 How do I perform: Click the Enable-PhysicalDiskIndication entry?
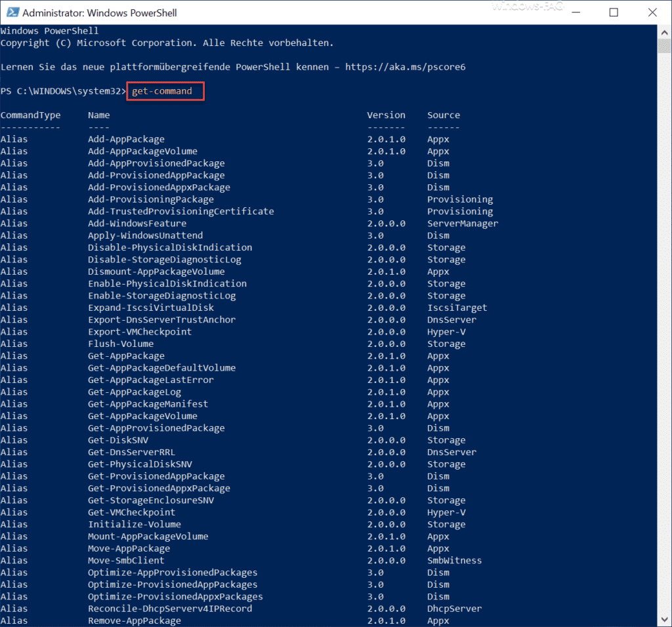click(x=167, y=283)
